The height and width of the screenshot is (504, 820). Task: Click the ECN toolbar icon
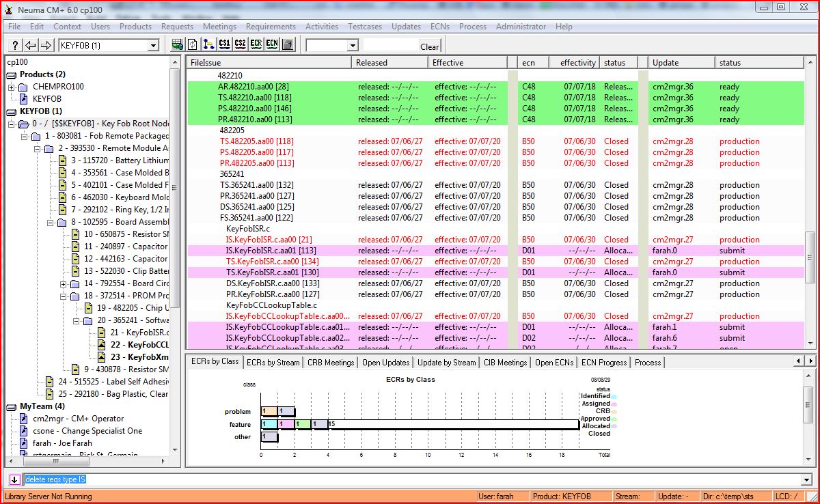[x=270, y=46]
